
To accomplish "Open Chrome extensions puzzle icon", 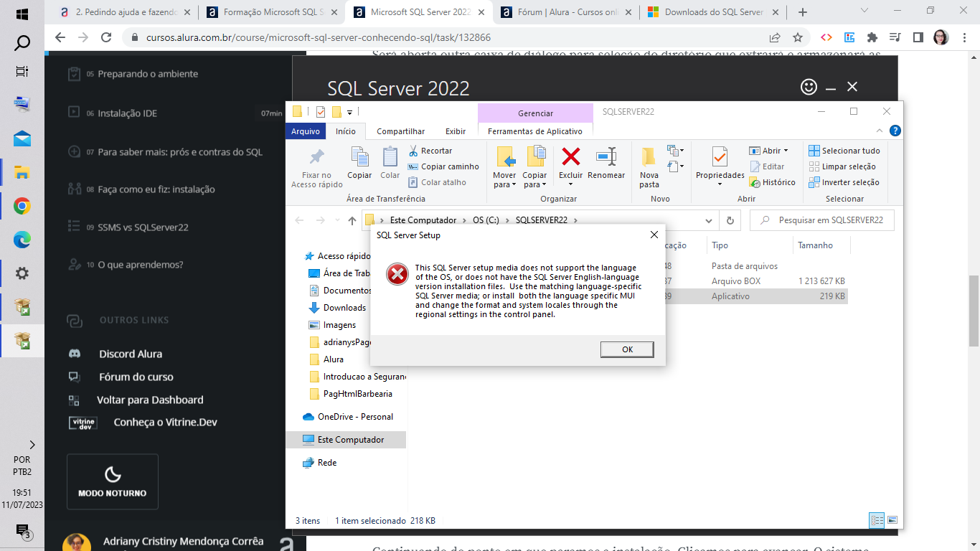I will 872,37.
